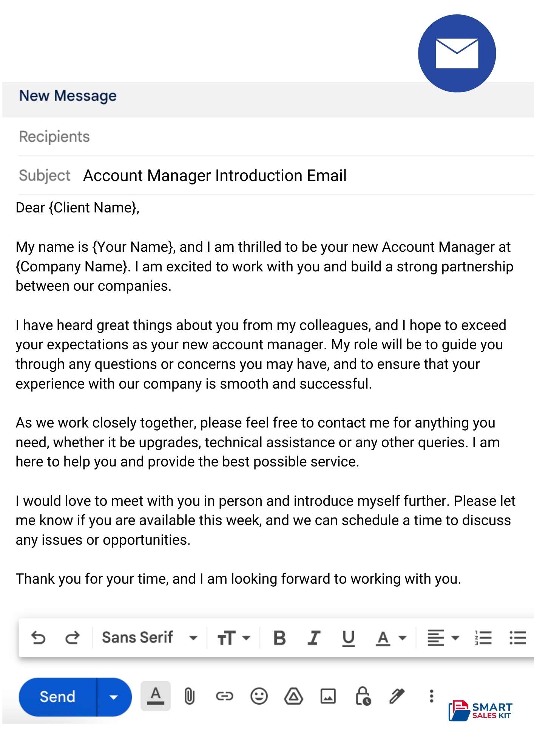Image resolution: width=534 pixels, height=756 pixels.
Task: Open the Sans Serif font dropdown
Action: pos(150,638)
